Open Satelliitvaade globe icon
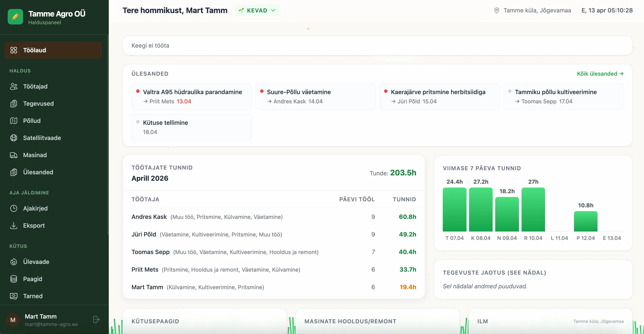The height and width of the screenshot is (334, 644). tap(13, 138)
